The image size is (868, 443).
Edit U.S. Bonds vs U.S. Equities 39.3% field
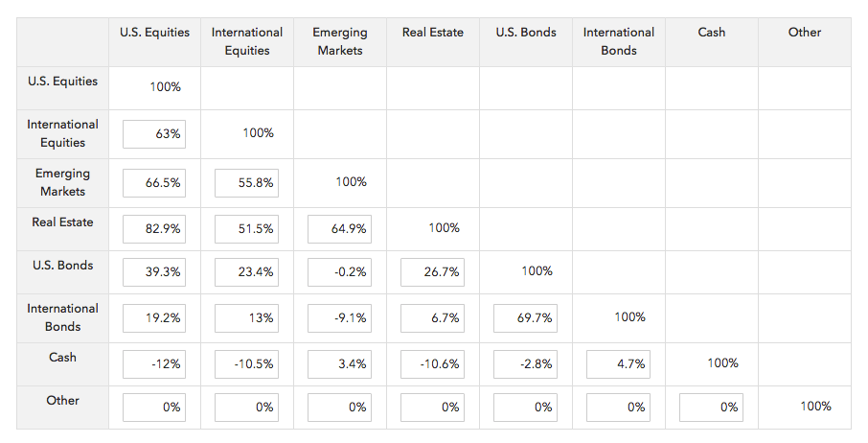[154, 272]
